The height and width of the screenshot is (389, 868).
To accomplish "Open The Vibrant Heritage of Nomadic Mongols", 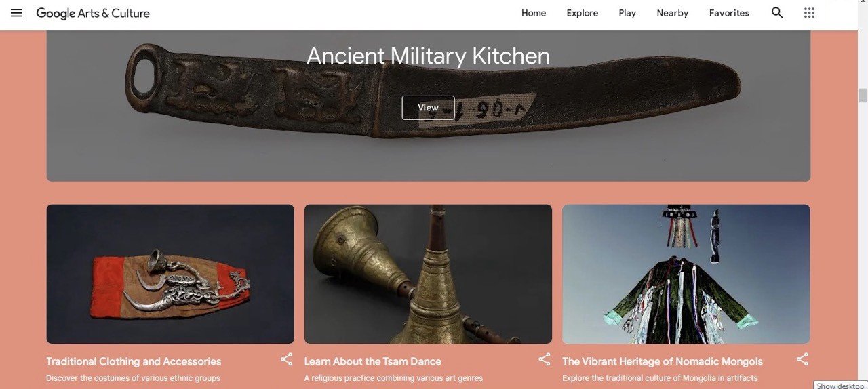I will pos(663,361).
